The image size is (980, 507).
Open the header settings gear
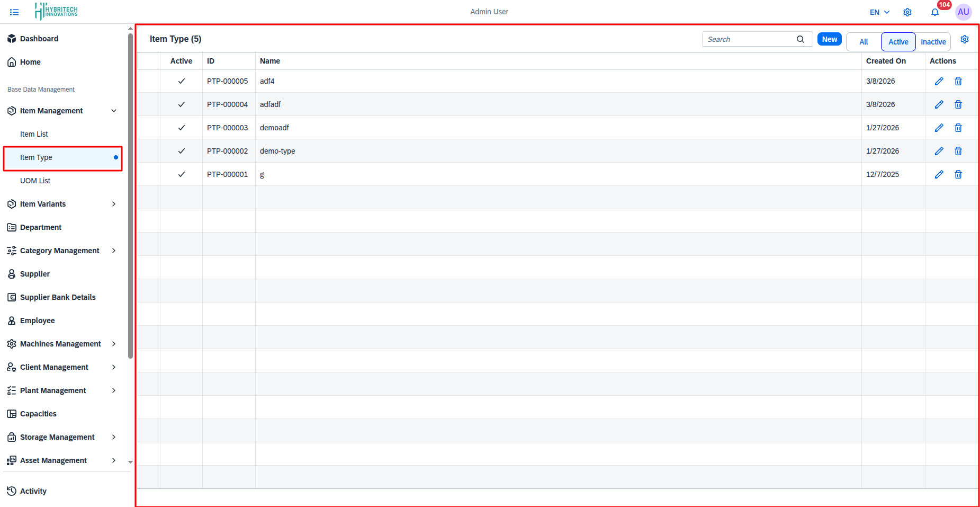907,12
